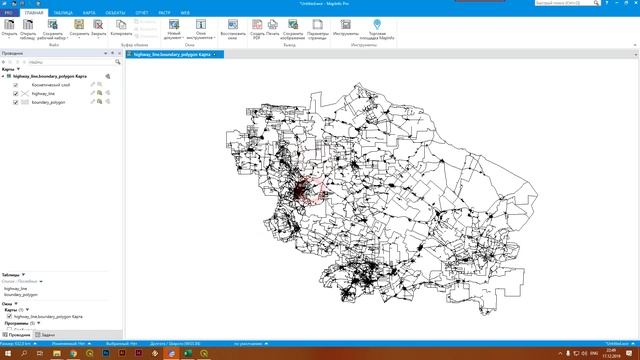Image resolution: width=640 pixels, height=360 pixels.
Task: Open the Windows Start button
Action: click(8, 353)
